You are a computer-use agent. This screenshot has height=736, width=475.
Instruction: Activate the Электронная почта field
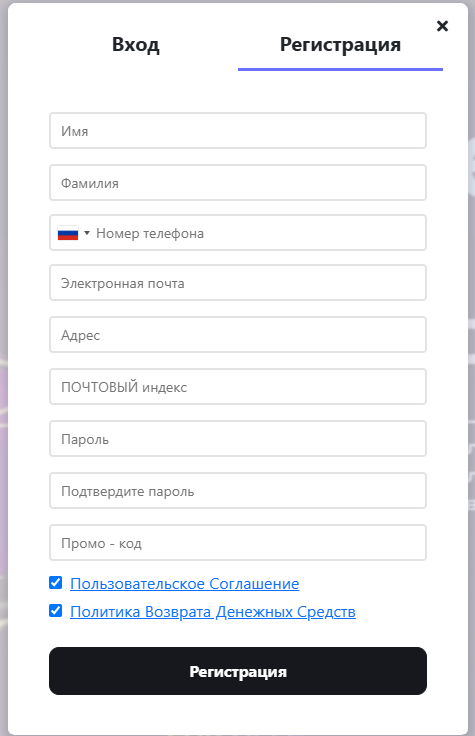coord(238,283)
